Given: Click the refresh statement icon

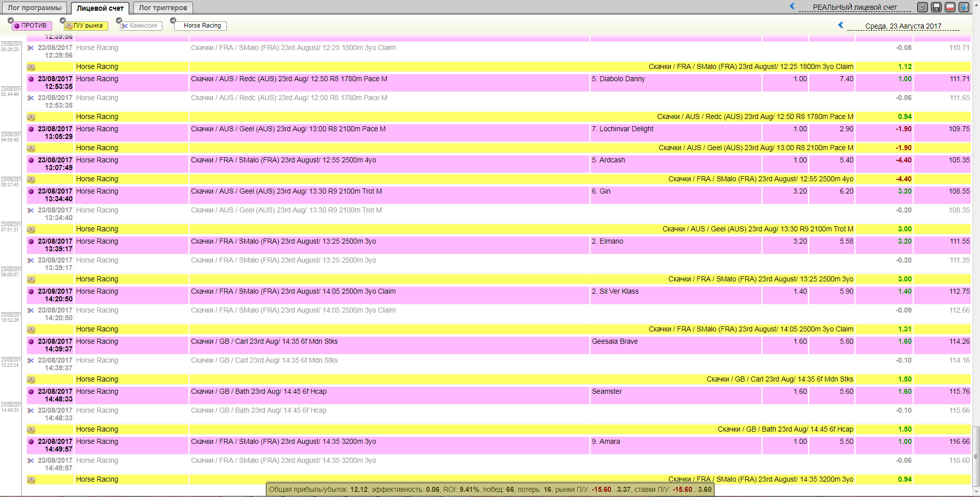Looking at the screenshot, I should tap(922, 7).
